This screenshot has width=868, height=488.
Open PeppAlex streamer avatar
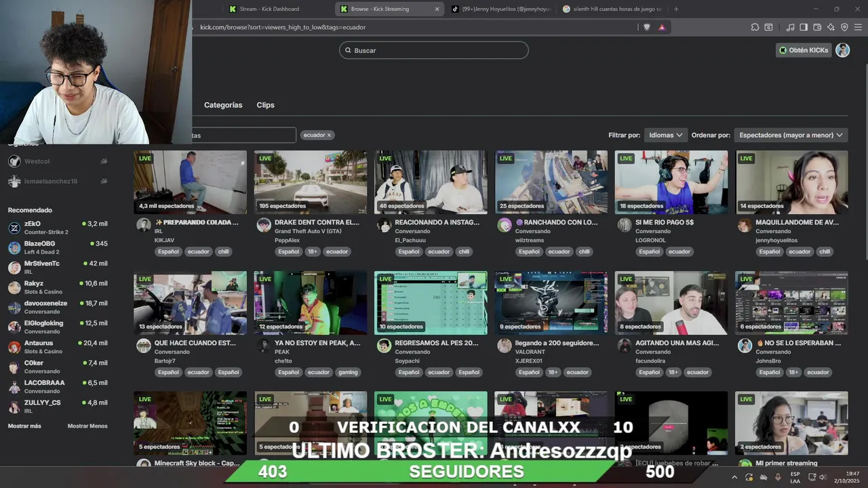point(264,226)
